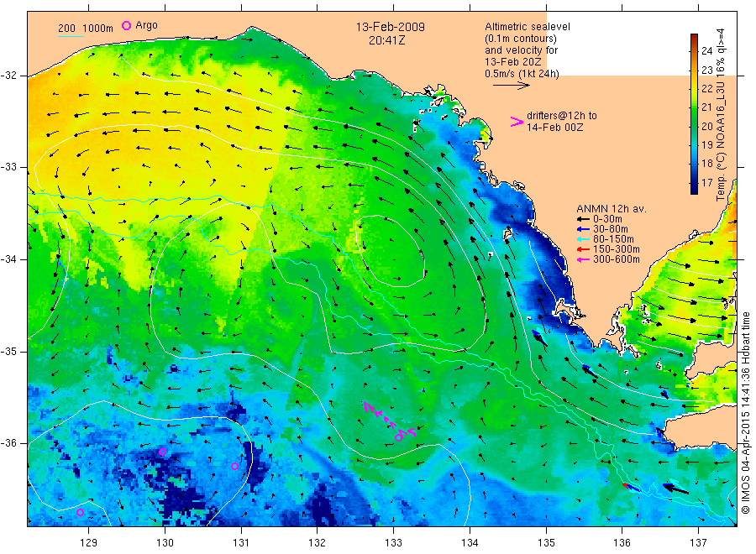Click the cyan 80-150m legend arrow
The height and width of the screenshot is (554, 756).
[584, 239]
